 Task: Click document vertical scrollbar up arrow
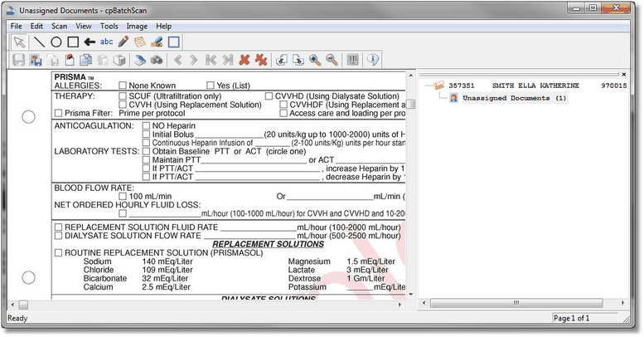click(410, 76)
